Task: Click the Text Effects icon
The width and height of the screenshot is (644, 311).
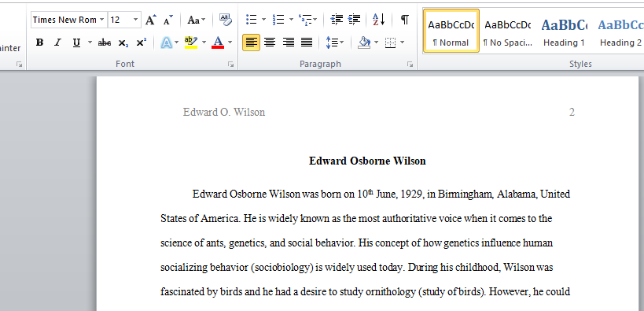Action: pos(167,42)
